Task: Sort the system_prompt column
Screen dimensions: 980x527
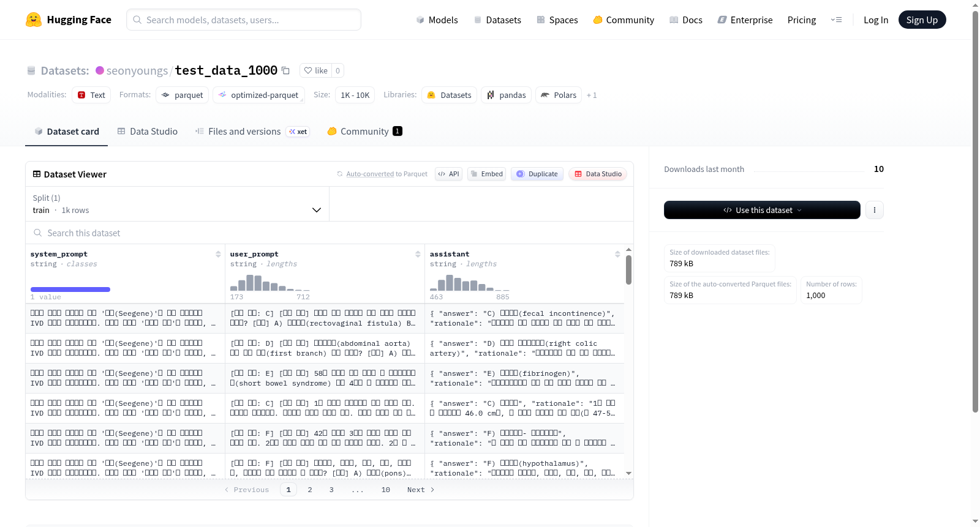Action: [218, 254]
